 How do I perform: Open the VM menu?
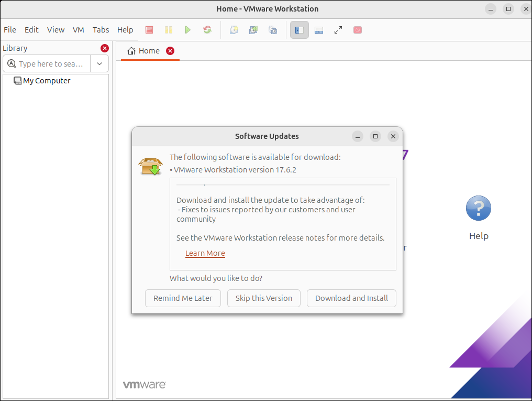click(x=79, y=30)
